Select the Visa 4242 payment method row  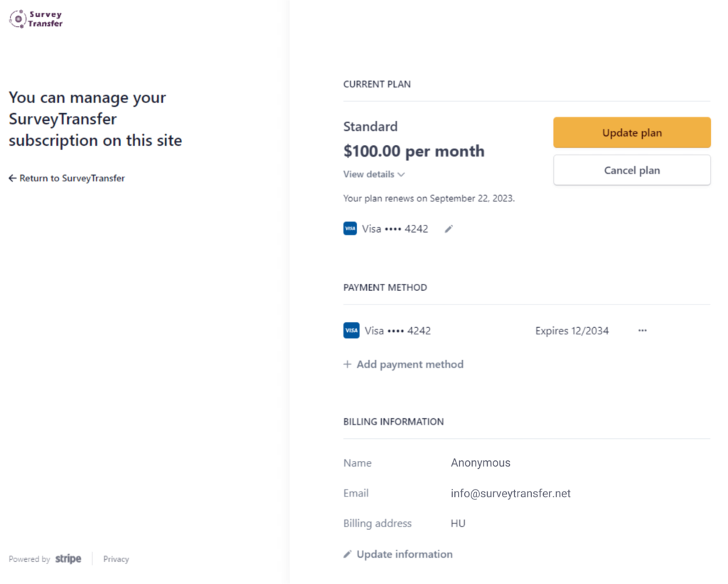coord(397,331)
